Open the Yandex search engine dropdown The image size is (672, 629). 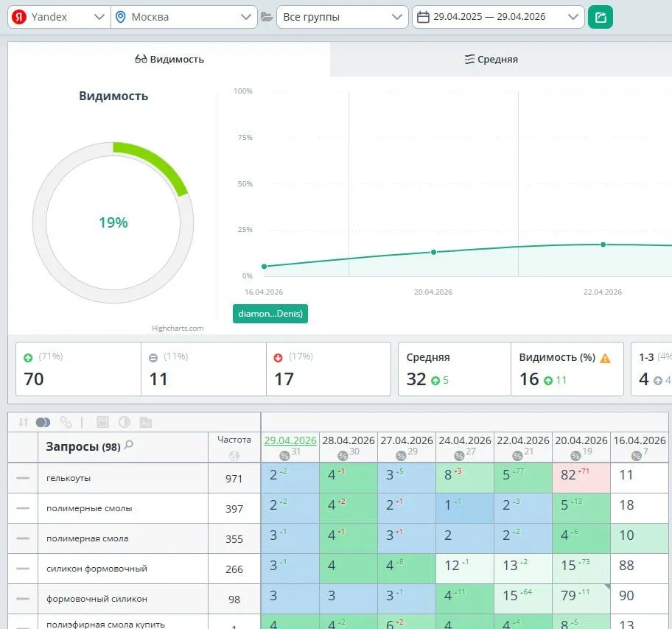(x=59, y=17)
